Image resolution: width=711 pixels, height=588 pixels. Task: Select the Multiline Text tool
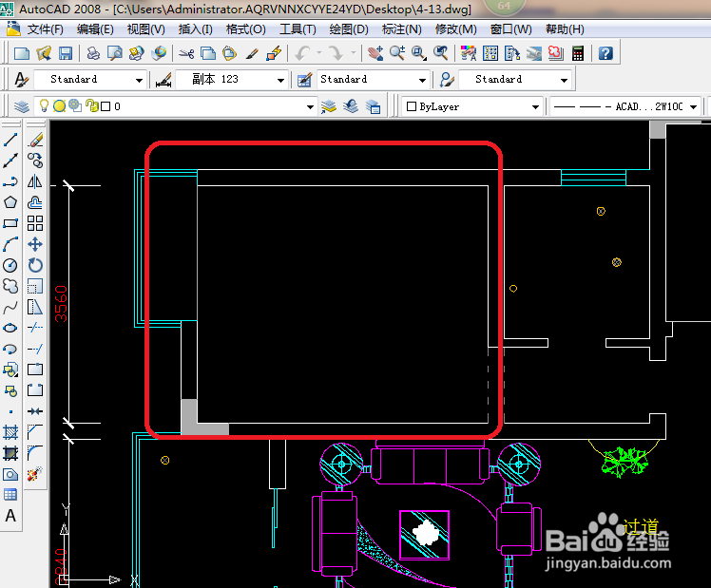point(10,516)
